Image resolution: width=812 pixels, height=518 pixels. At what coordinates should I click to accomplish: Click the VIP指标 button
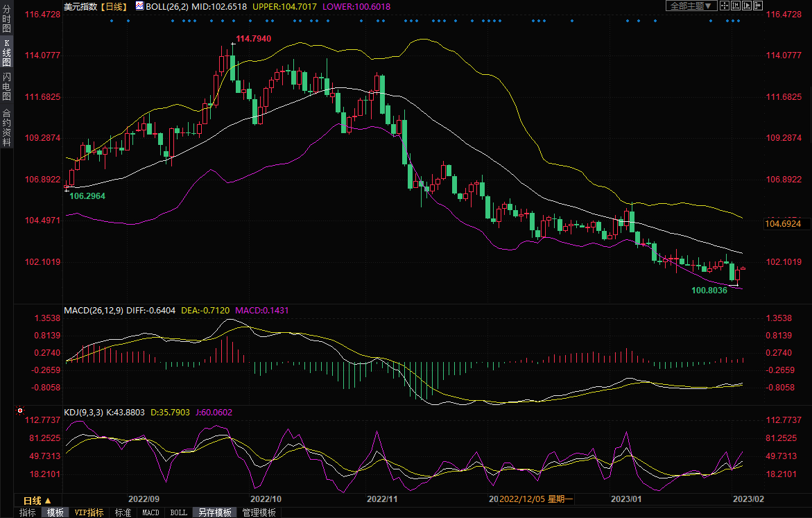click(89, 512)
